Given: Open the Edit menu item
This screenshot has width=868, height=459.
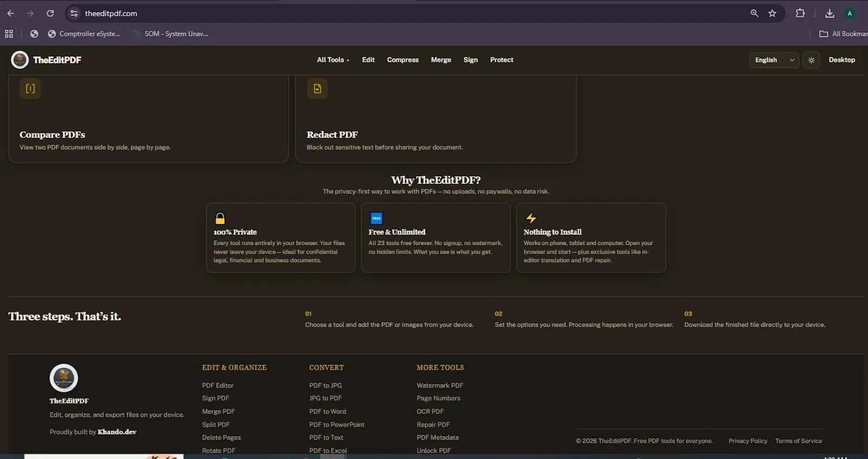Looking at the screenshot, I should point(368,60).
